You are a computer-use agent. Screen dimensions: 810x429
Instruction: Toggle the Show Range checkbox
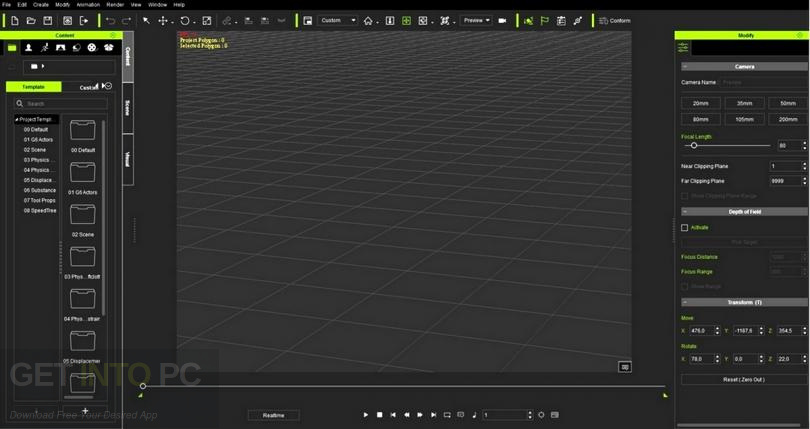[684, 286]
